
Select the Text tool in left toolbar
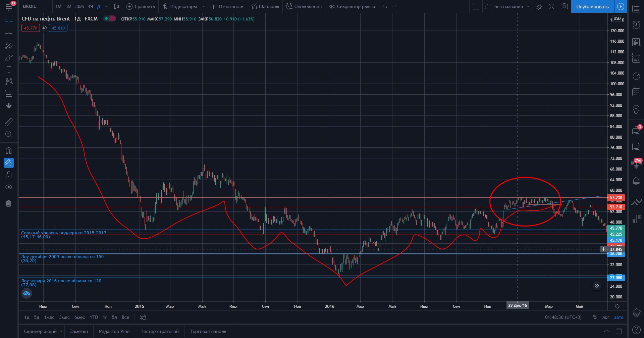(9, 69)
